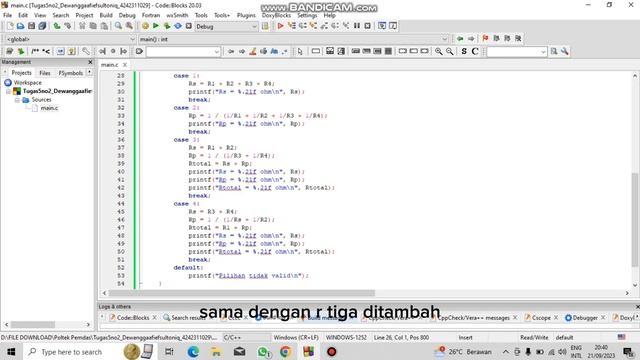Open the Debugger log tab
The height and width of the screenshot is (360, 640).
pos(585,318)
